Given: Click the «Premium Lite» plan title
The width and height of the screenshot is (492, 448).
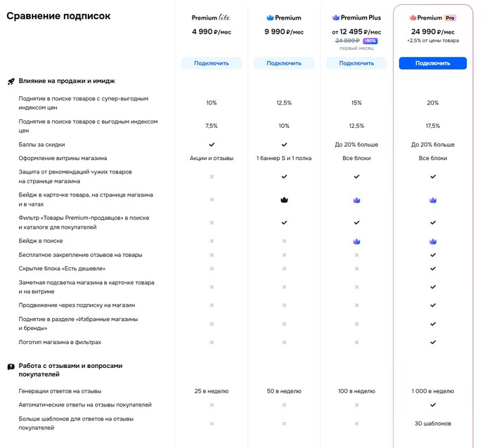Looking at the screenshot, I should pyautogui.click(x=211, y=18).
